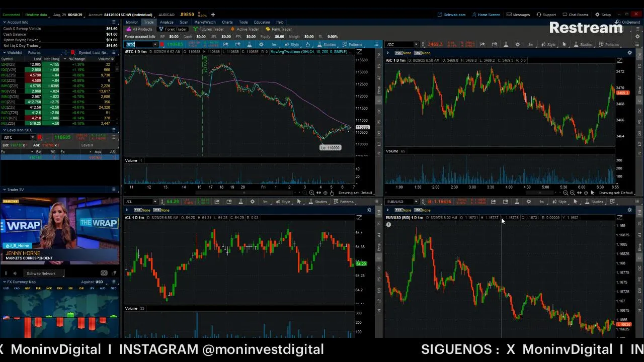
Task: Open the Style menu on /GC chart
Action: (549, 45)
